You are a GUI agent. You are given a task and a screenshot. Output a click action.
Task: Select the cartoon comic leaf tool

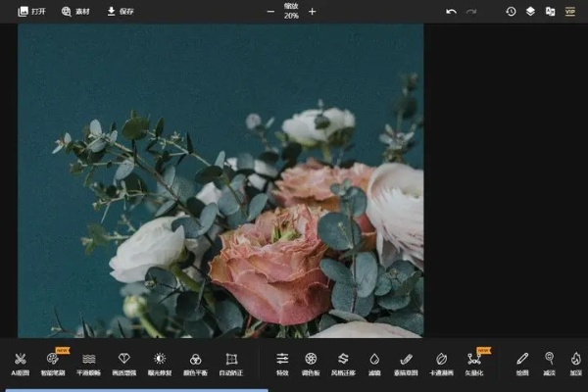click(x=441, y=364)
